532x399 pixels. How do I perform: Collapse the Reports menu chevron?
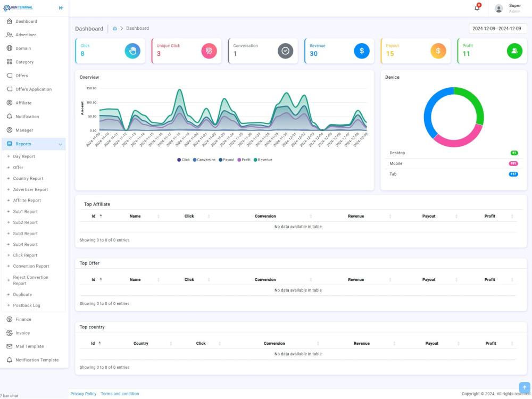tap(60, 144)
